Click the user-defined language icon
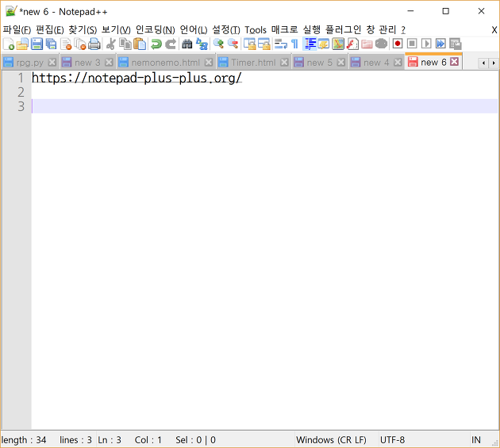This screenshot has height=448, width=500. pyautogui.click(x=324, y=44)
